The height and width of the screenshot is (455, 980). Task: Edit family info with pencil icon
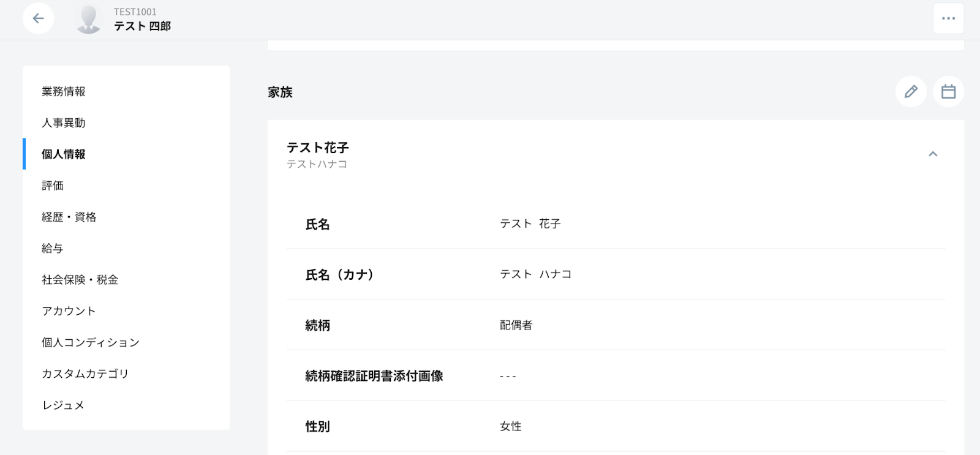click(x=911, y=92)
